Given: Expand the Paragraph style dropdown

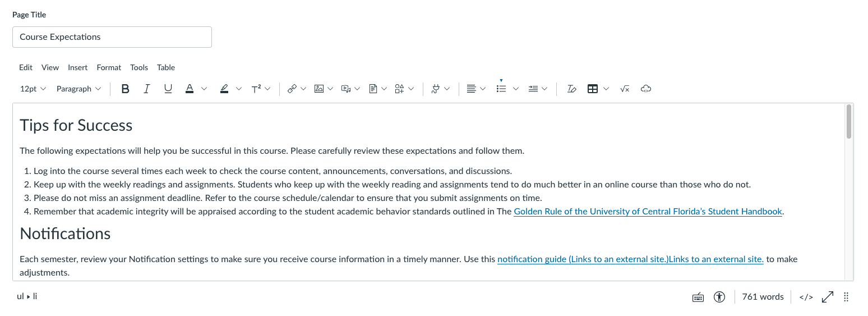Looking at the screenshot, I should 79,89.
